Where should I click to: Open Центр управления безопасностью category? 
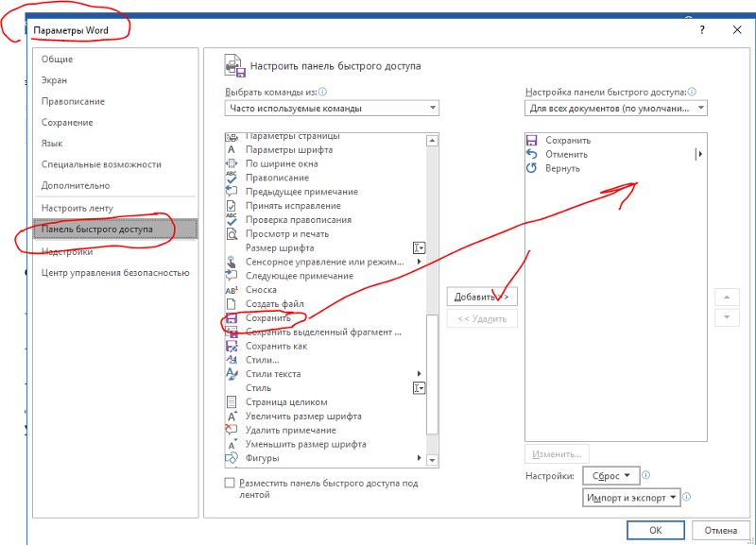click(115, 273)
